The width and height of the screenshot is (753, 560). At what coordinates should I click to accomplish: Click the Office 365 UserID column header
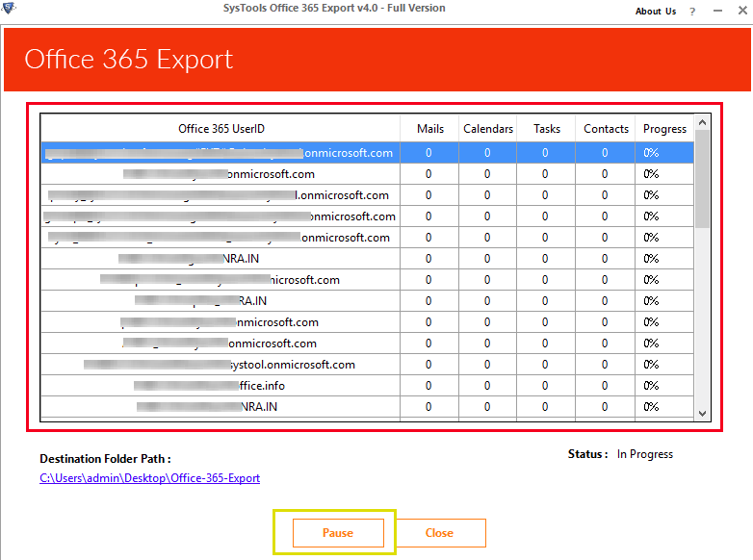221,129
